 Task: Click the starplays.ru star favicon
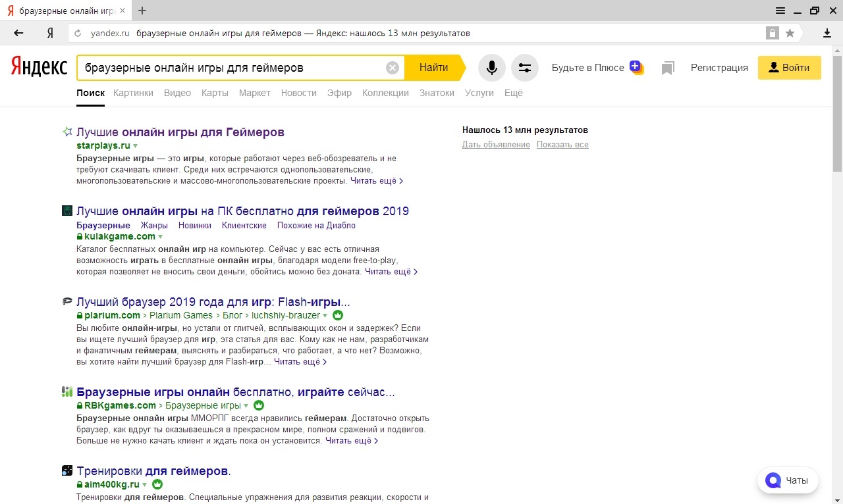tap(67, 132)
